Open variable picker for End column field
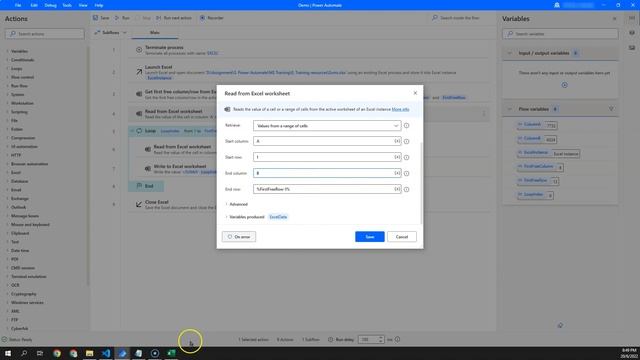 pyautogui.click(x=397, y=173)
